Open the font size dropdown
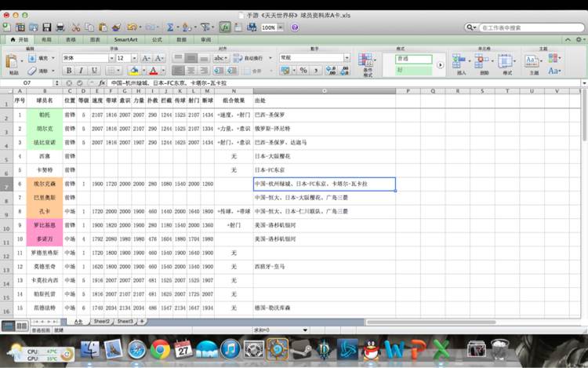 (134, 58)
